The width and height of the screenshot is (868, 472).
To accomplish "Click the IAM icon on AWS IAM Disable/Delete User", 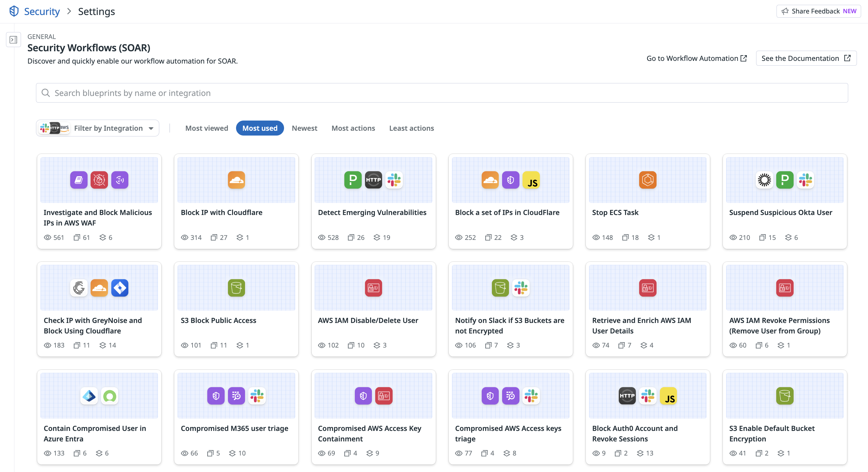I will click(x=373, y=288).
